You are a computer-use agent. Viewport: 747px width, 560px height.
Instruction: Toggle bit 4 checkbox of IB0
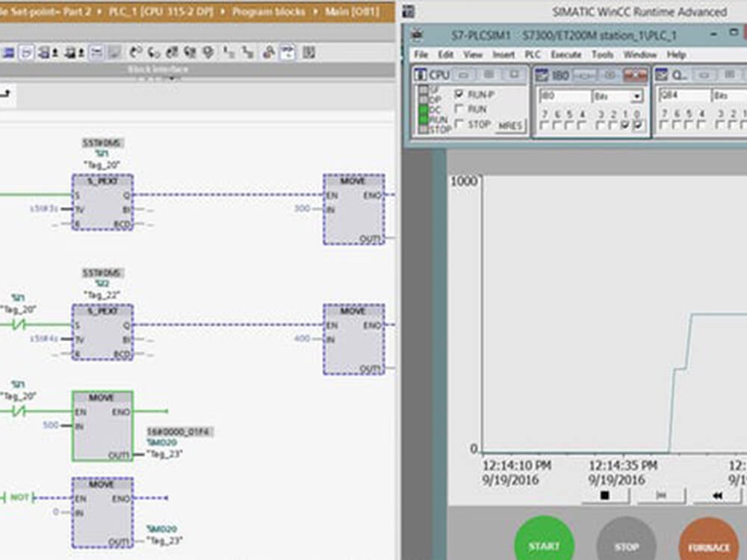(582, 125)
